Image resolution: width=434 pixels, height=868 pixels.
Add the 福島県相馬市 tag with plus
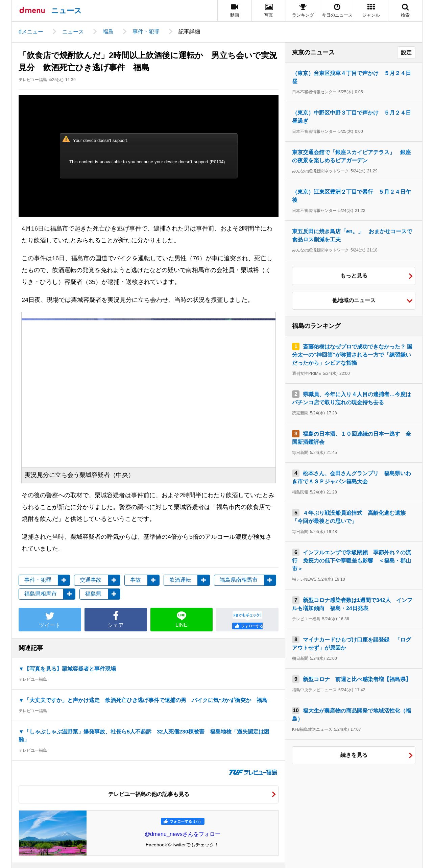pos(69,594)
